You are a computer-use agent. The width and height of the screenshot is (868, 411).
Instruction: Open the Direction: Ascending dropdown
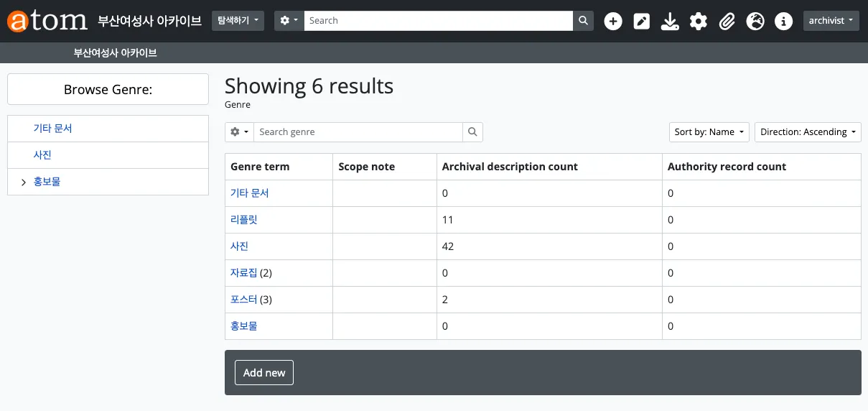coord(808,132)
